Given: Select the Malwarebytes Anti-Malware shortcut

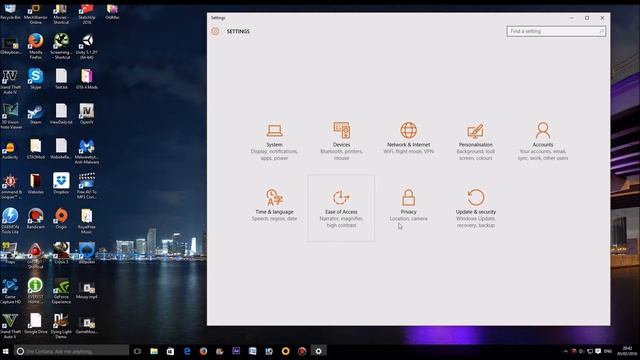Looking at the screenshot, I should tap(87, 151).
